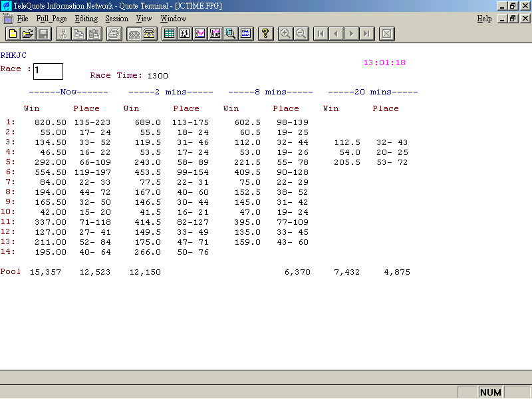
Task: Click the Paste clipboard icon
Action: [x=94, y=34]
